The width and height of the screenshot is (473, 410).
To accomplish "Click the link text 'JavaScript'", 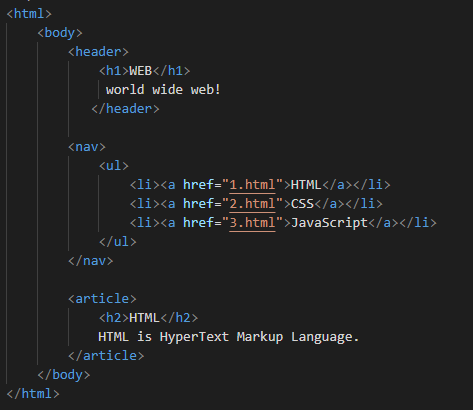I will pos(329,223).
